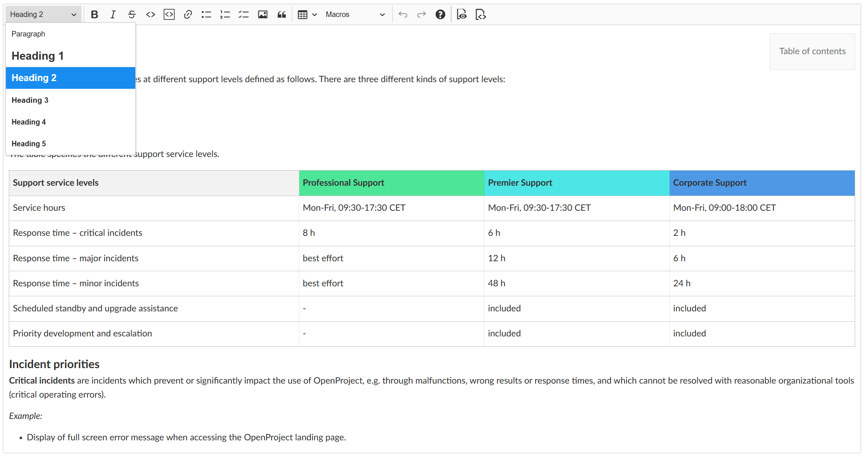Create a bulleted list
868x458 pixels.
[x=206, y=14]
